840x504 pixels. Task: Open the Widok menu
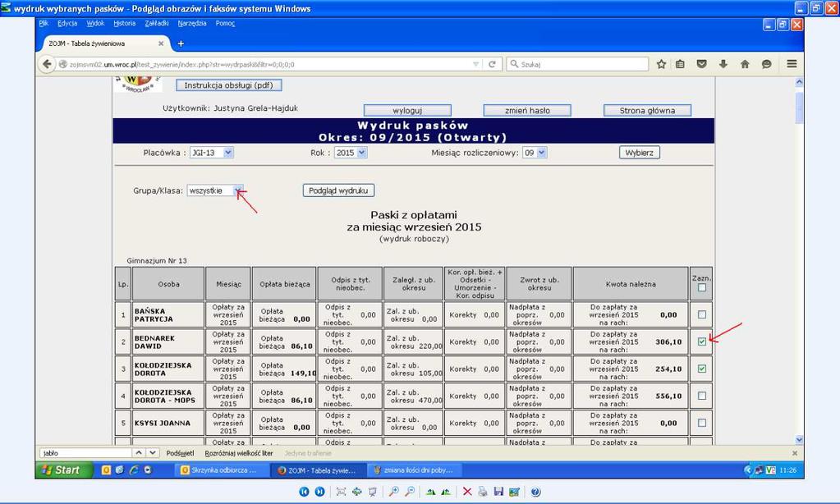click(95, 23)
